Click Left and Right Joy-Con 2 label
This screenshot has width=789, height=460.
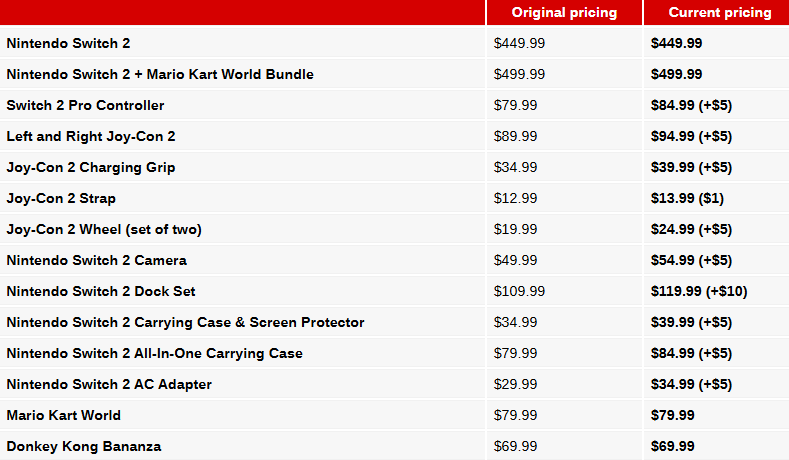pyautogui.click(x=91, y=136)
